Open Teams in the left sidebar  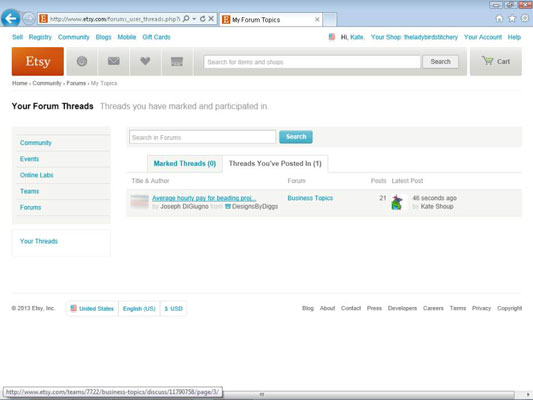(x=30, y=191)
